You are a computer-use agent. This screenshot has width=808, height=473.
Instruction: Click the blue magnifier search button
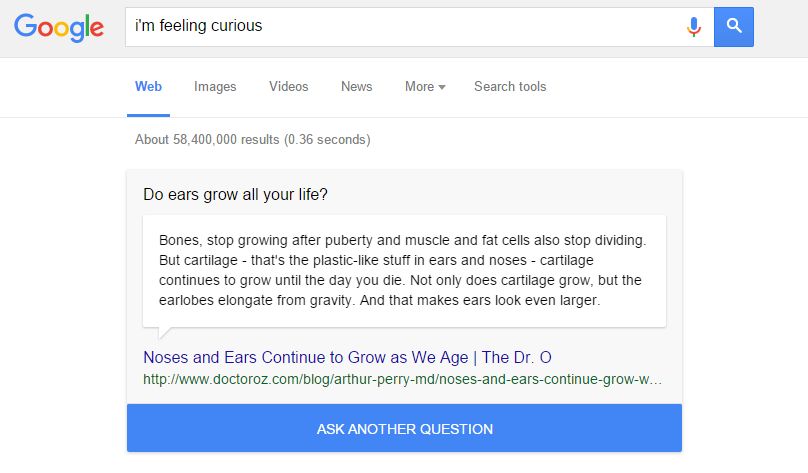(x=734, y=27)
